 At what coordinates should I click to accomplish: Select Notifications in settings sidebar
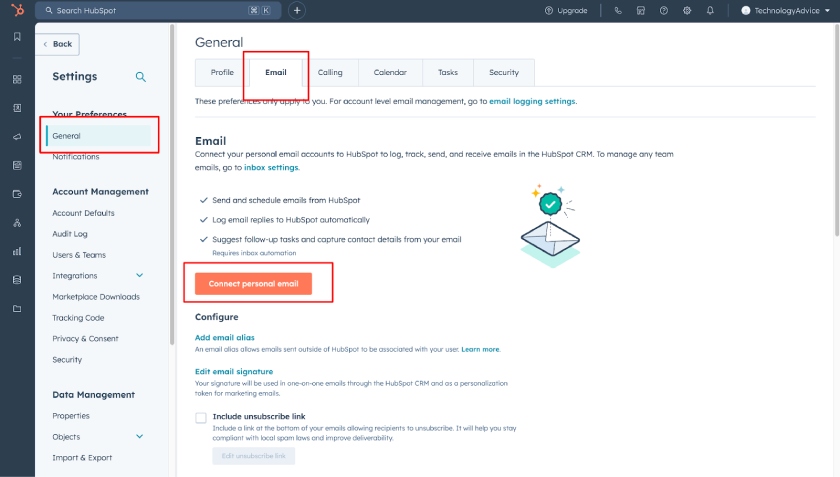76,156
